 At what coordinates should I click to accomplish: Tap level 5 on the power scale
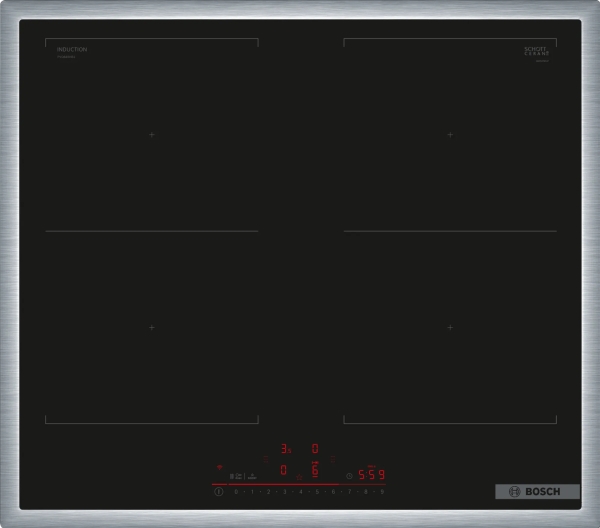pos(317,492)
